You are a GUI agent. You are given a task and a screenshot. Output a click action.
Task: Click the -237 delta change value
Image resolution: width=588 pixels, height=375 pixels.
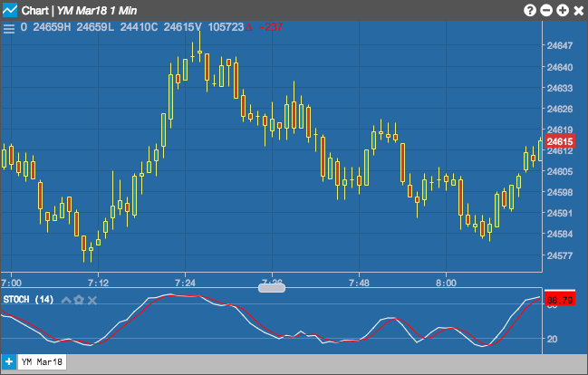[271, 27]
